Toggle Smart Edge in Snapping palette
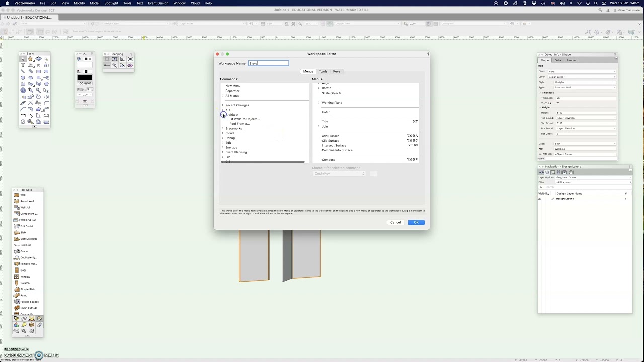 122,65
